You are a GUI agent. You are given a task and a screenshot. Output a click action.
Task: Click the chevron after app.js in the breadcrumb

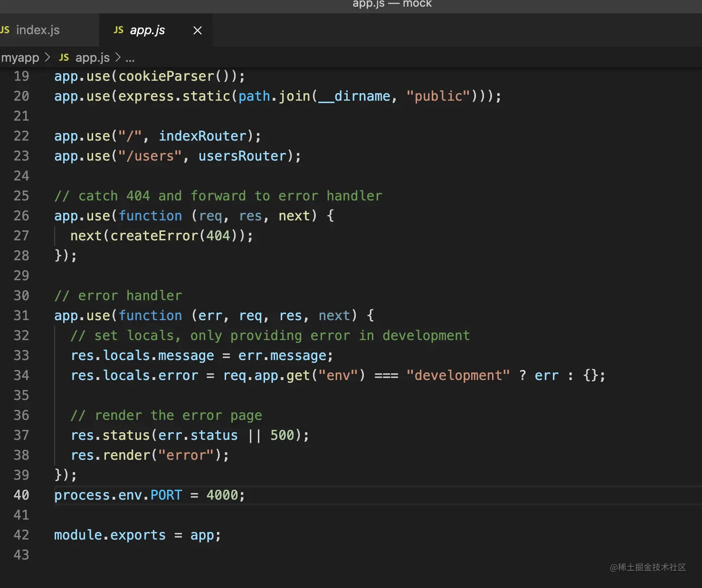118,57
